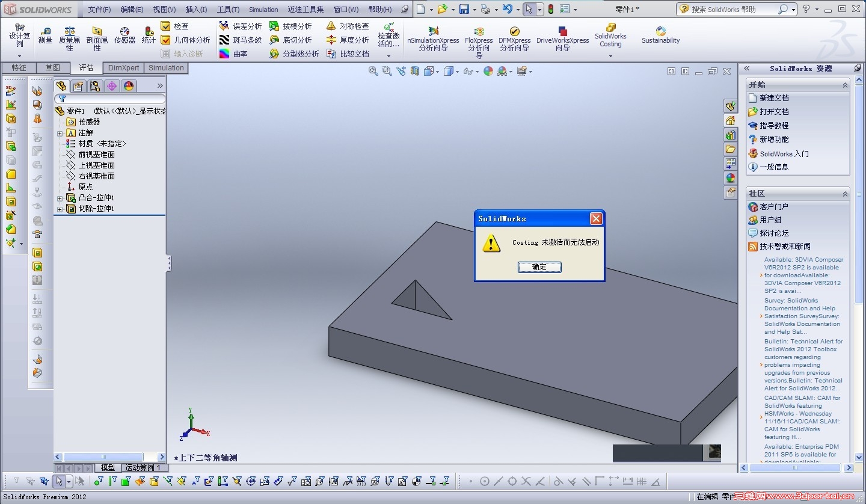Toggle the filter solid bodies selection filter
The height and width of the screenshot is (504, 866).
click(x=153, y=481)
